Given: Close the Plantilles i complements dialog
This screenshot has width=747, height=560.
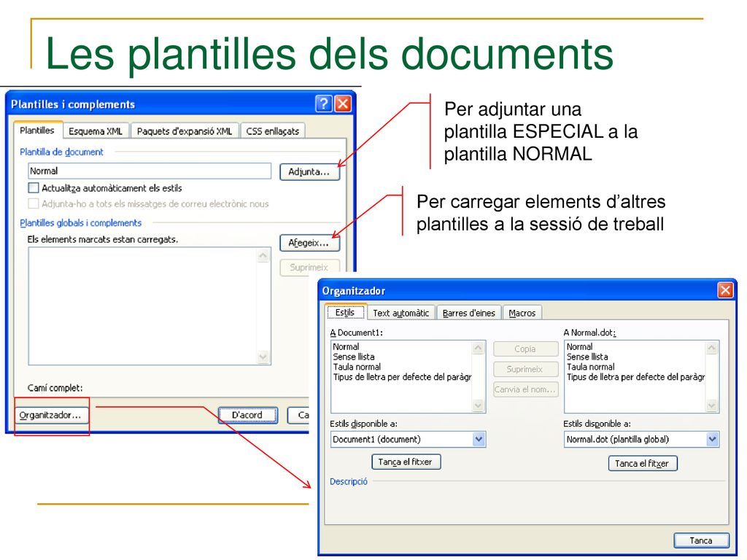Looking at the screenshot, I should (343, 104).
